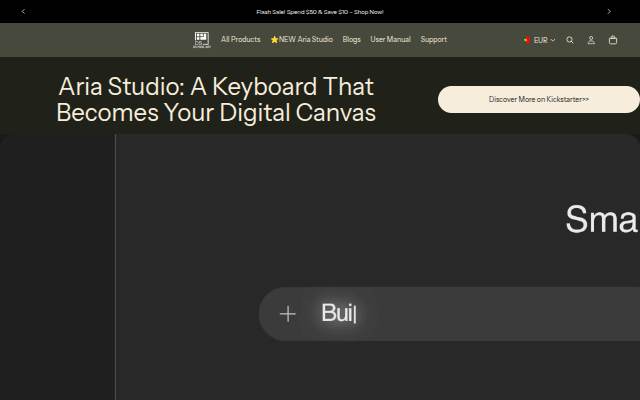
Task: Go to the Blogs page
Action: point(351,39)
